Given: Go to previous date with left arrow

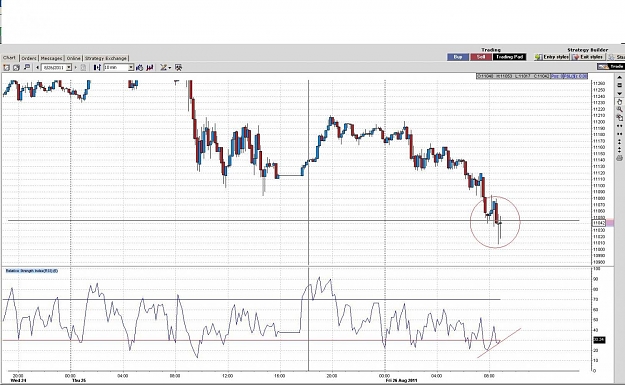Looking at the screenshot, I should (37, 68).
